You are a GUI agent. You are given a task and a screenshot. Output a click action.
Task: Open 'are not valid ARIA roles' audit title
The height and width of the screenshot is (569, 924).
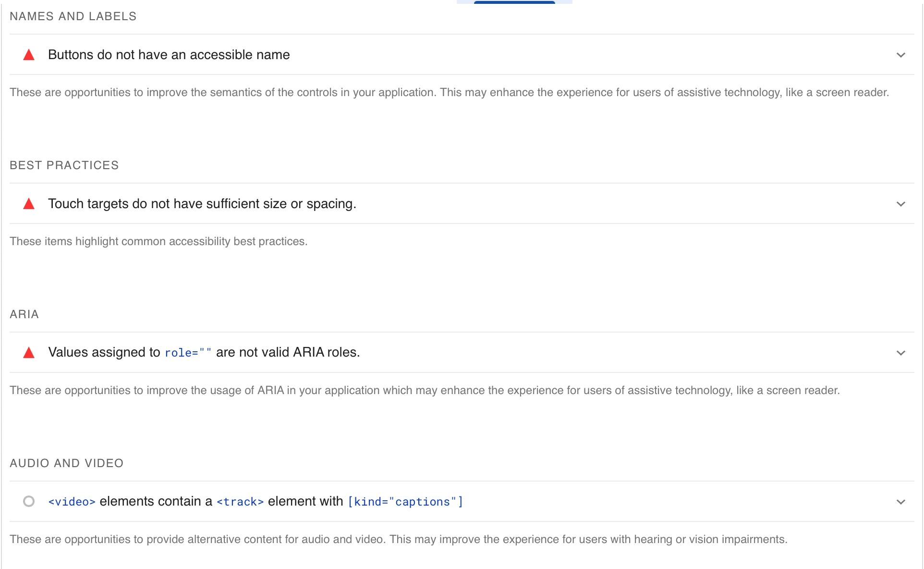pyautogui.click(x=204, y=352)
